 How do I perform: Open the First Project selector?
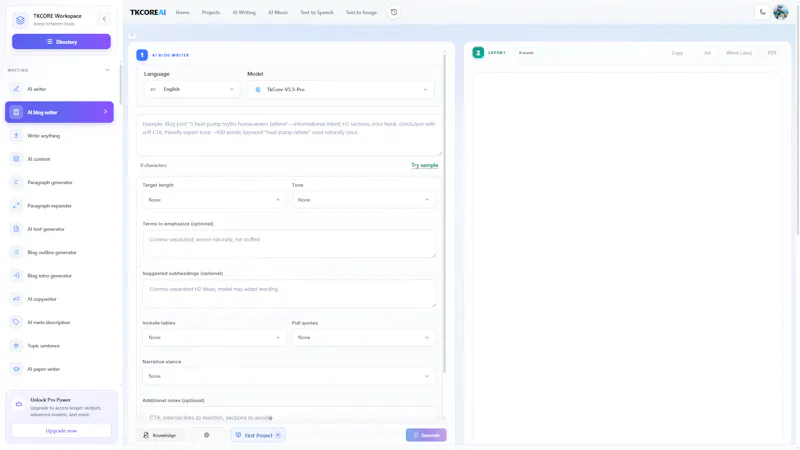pyautogui.click(x=258, y=435)
